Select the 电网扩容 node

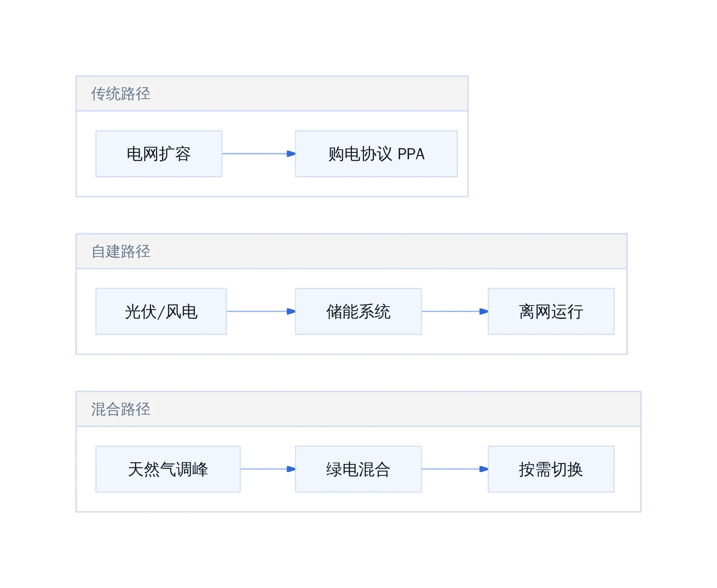[x=159, y=154]
